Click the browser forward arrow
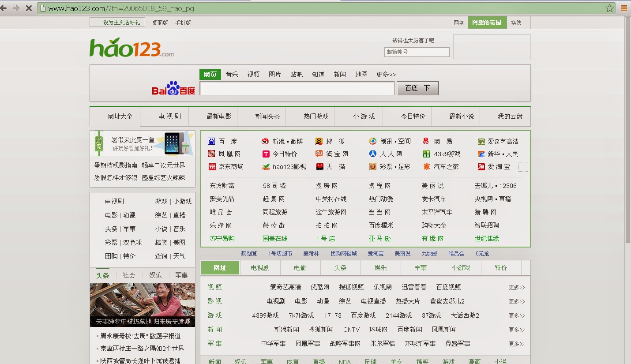 click(16, 8)
